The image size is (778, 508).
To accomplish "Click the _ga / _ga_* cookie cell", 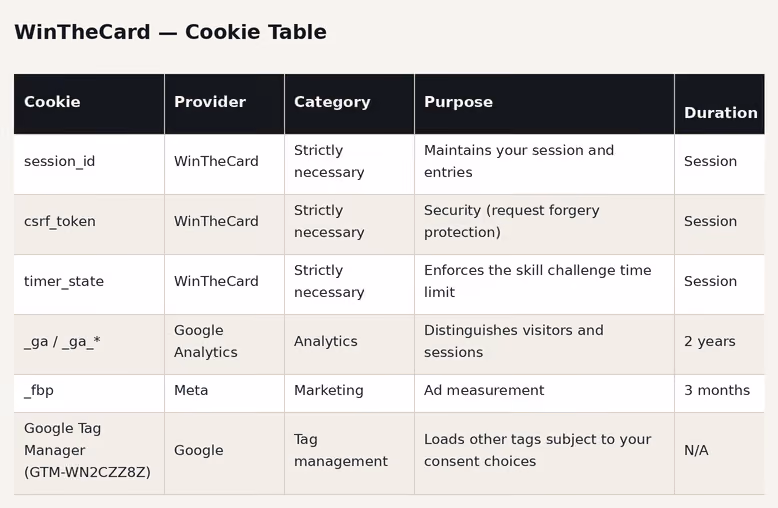I will point(89,344).
